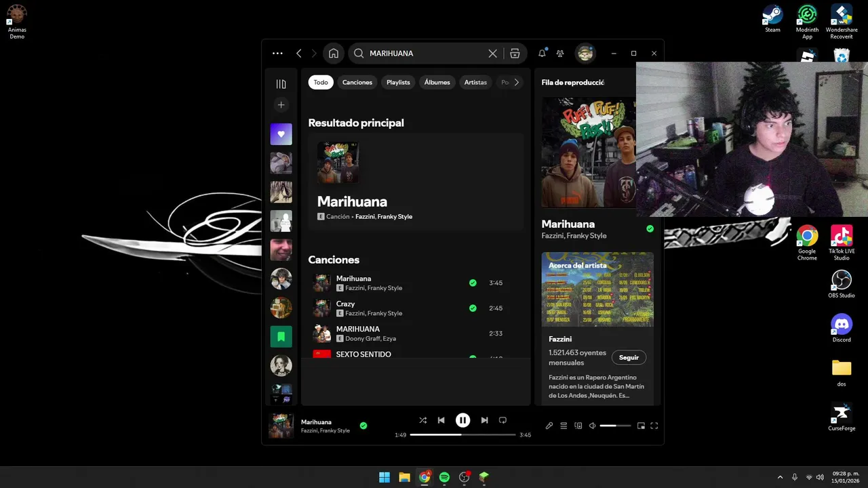Viewport: 868px width, 488px height.
Task: Open TikTok LIVE Studio desktop shortcut
Action: pos(842,243)
